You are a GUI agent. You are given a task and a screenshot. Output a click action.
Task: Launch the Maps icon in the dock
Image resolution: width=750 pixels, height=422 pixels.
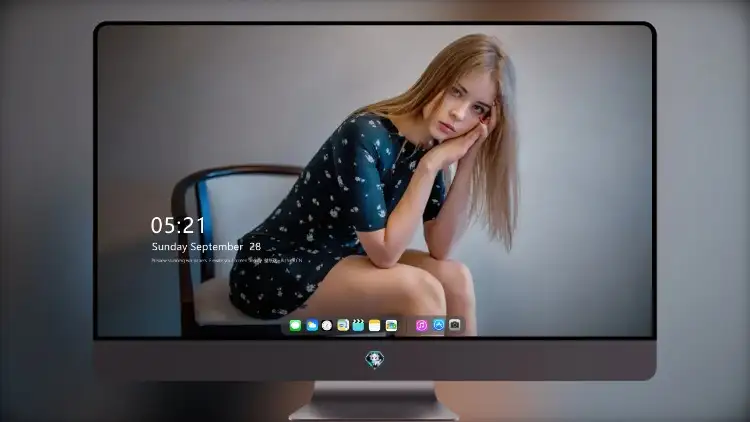click(x=342, y=326)
